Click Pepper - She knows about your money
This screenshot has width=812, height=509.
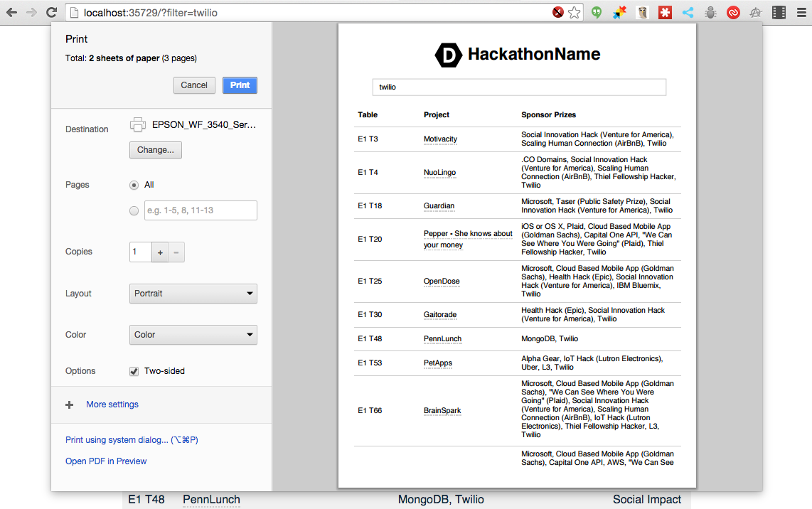point(468,240)
